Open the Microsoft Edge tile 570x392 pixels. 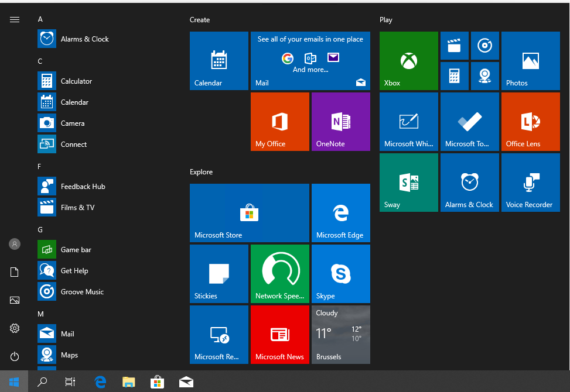pyautogui.click(x=341, y=213)
